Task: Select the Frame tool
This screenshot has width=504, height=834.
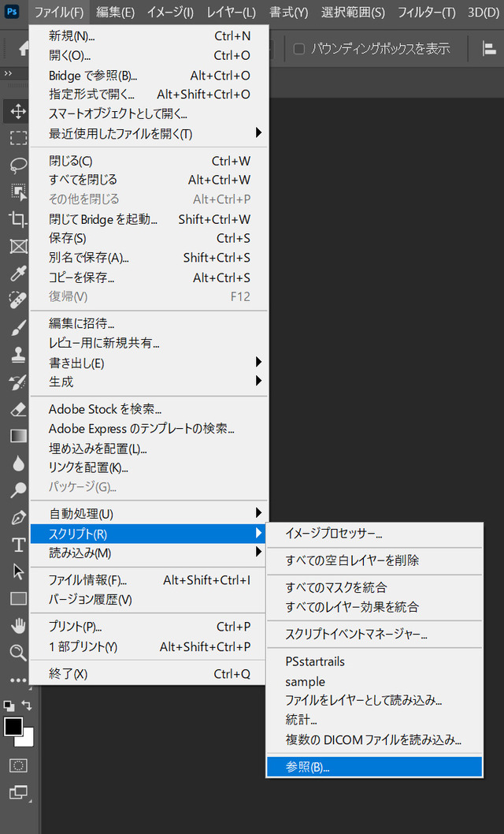Action: click(x=18, y=246)
